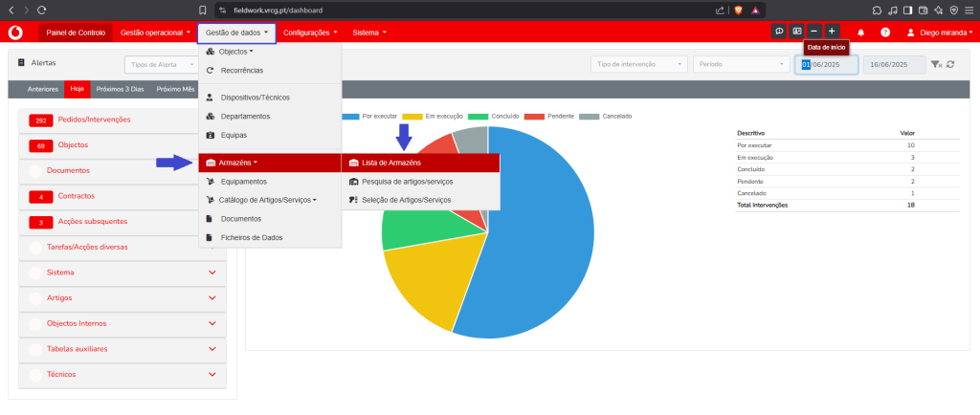Open Catálogo de Artigos/Serviços submenu

[270, 200]
